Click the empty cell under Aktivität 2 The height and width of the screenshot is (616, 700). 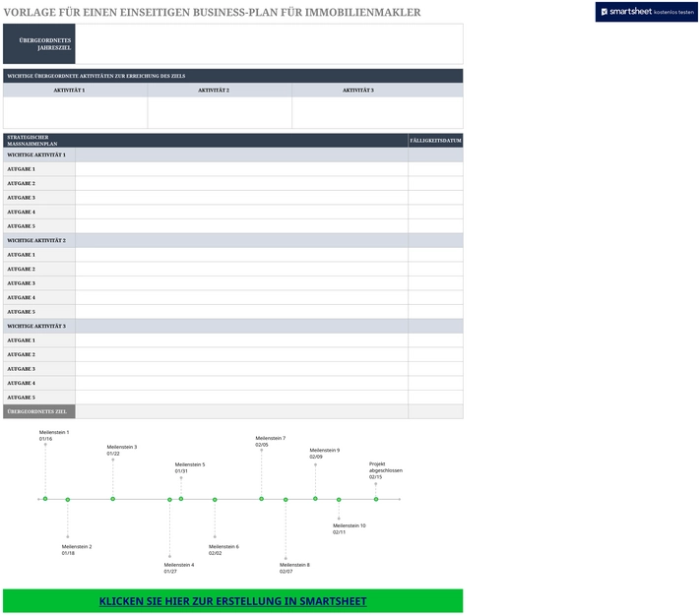(220, 112)
